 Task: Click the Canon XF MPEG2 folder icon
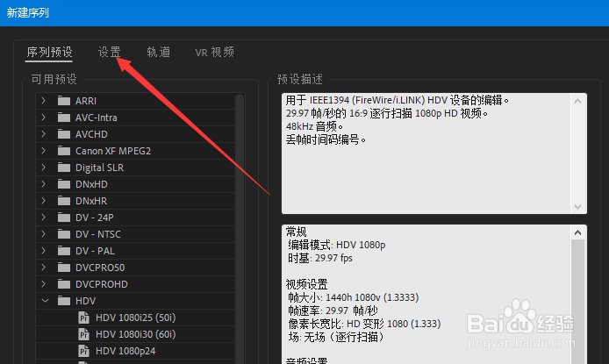64,151
